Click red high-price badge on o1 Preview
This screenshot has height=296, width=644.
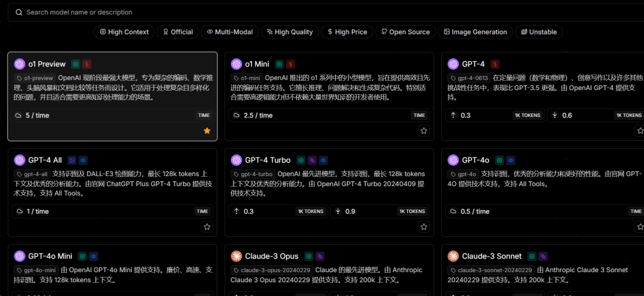click(86, 64)
